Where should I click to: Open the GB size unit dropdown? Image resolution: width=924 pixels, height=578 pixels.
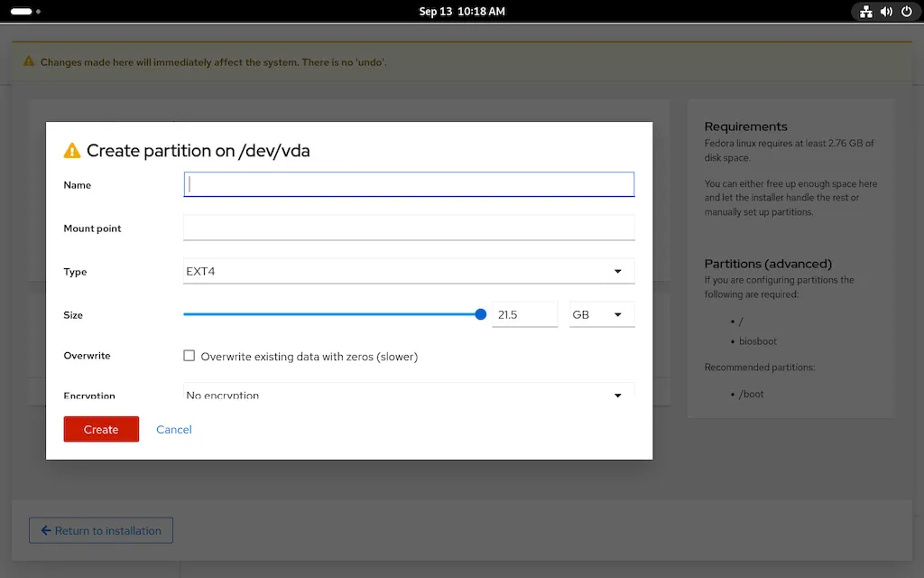coord(602,314)
